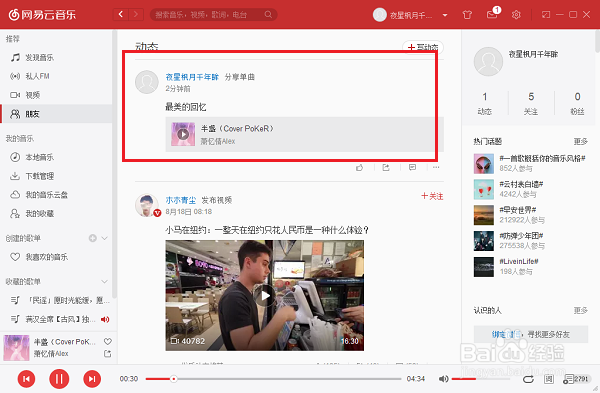Click the 绑定 find friends button

(531, 334)
